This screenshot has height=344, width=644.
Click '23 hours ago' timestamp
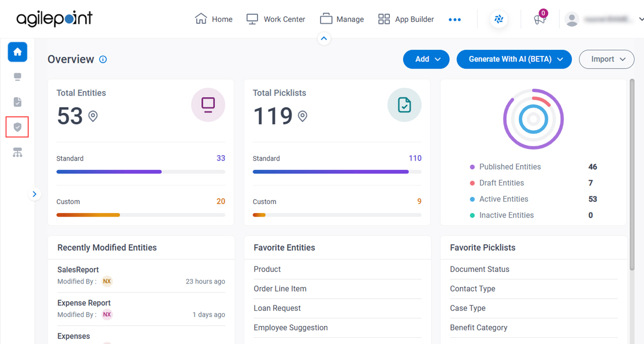point(205,282)
